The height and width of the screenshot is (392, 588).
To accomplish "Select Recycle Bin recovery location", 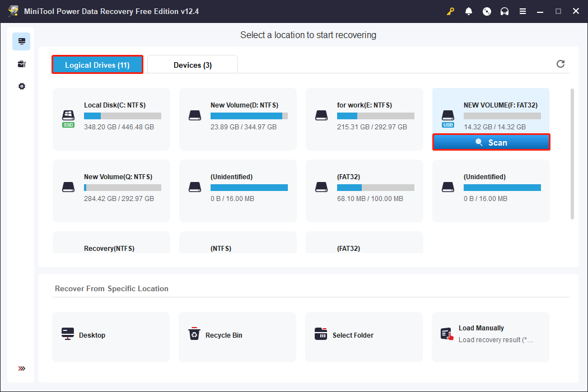I will tap(237, 335).
